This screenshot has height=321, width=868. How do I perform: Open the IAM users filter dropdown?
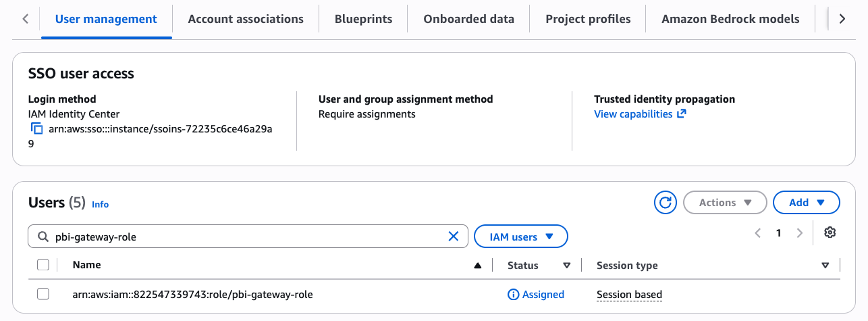521,237
